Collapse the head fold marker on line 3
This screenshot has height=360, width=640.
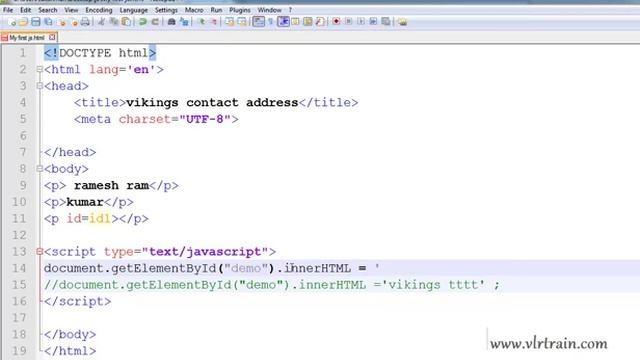[40, 86]
